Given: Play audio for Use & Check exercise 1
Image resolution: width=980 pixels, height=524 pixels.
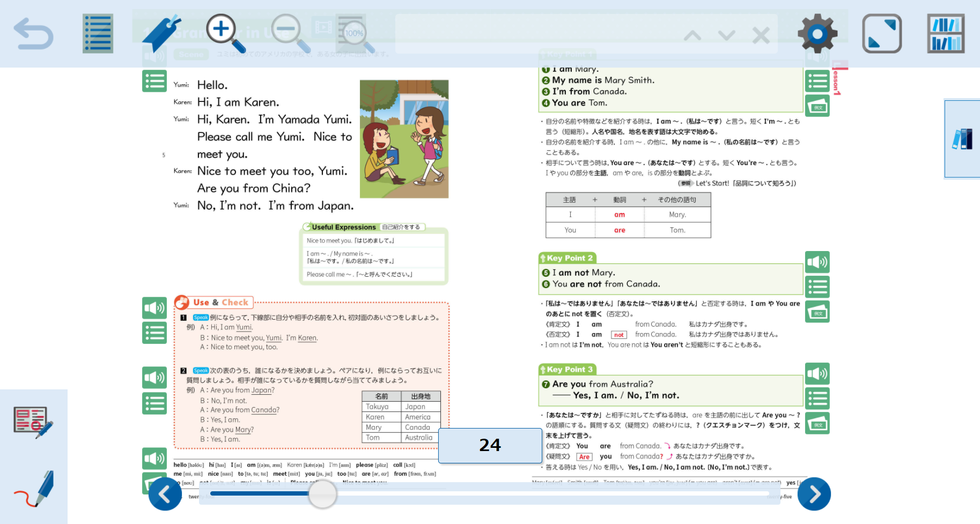Looking at the screenshot, I should point(154,308).
